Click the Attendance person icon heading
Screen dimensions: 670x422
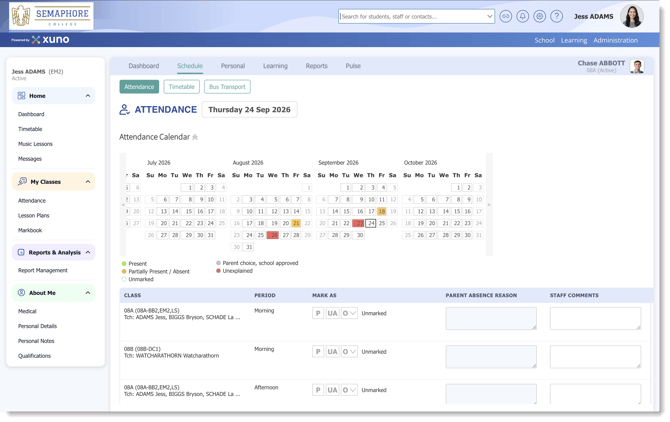point(124,110)
